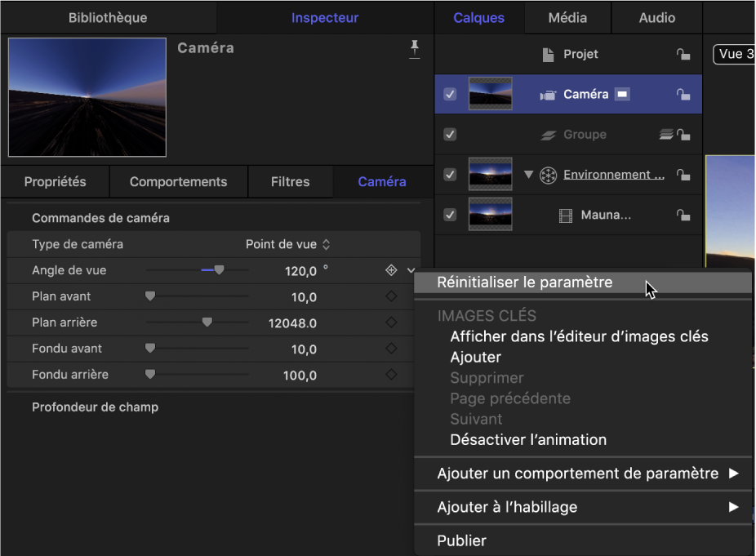
Task: Click the Angle de vue slider handle
Action: click(x=219, y=270)
